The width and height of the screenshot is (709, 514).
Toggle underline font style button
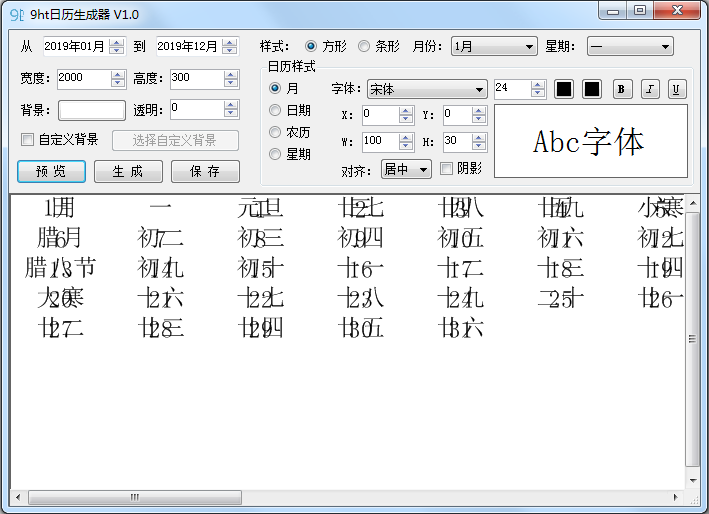click(x=677, y=89)
